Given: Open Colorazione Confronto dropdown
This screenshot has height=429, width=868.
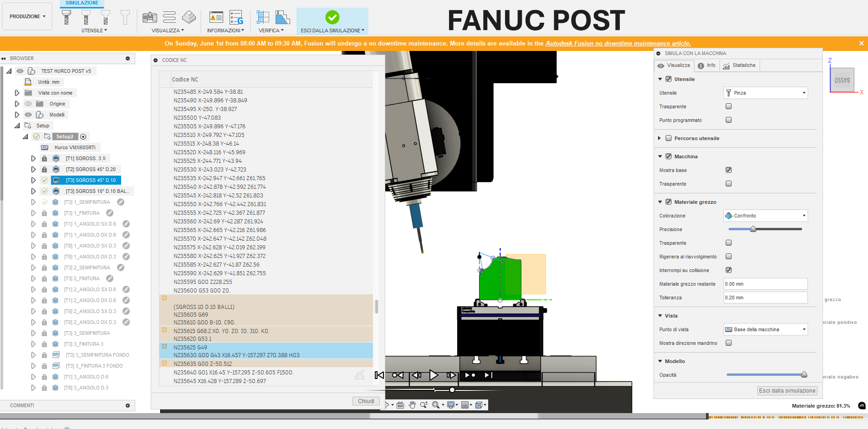Looking at the screenshot, I should (766, 216).
